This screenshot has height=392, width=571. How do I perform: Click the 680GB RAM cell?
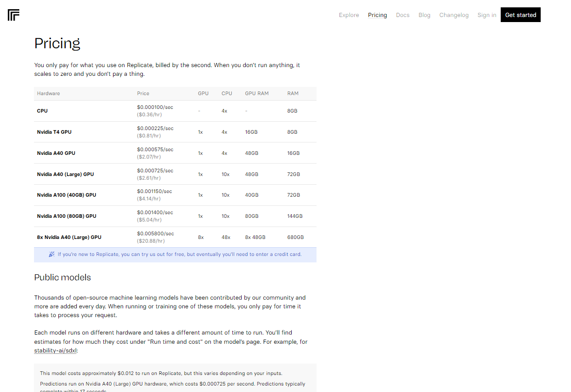coord(295,237)
